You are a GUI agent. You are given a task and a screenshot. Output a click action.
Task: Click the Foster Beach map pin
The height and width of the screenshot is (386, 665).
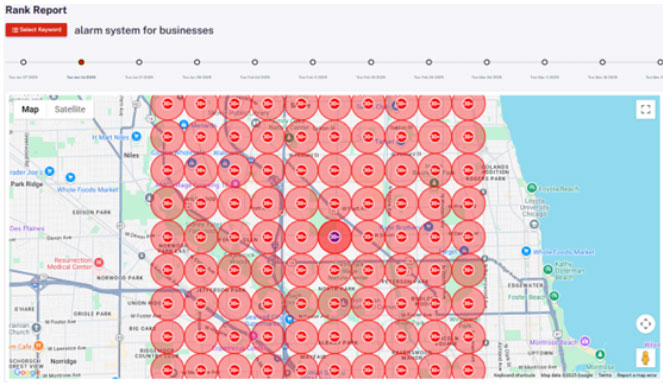(x=554, y=296)
